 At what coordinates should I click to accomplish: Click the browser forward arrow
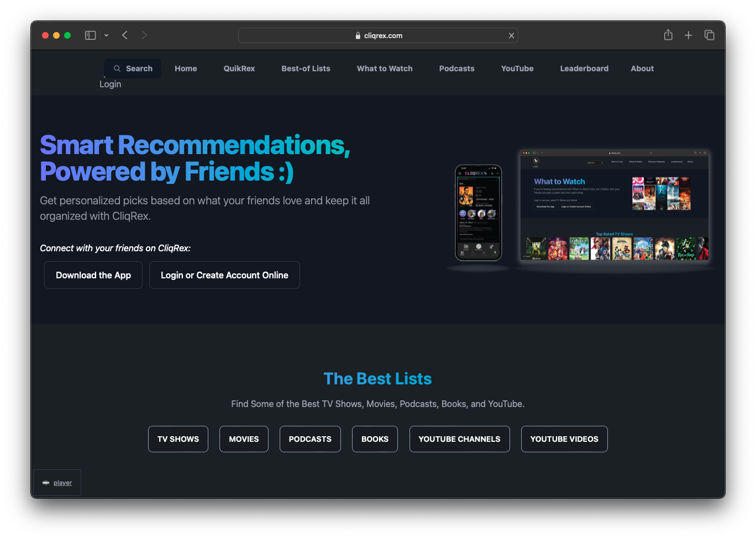(144, 35)
